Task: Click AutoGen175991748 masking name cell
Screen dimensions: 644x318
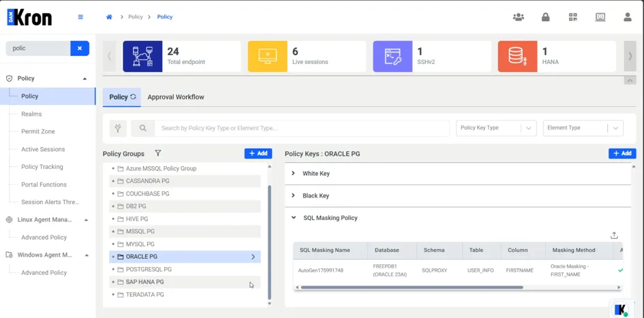Action: [x=321, y=270]
